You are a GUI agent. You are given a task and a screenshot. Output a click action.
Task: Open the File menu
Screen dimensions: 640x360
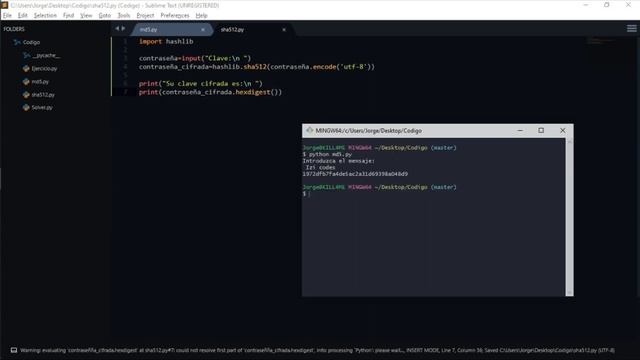[7, 16]
